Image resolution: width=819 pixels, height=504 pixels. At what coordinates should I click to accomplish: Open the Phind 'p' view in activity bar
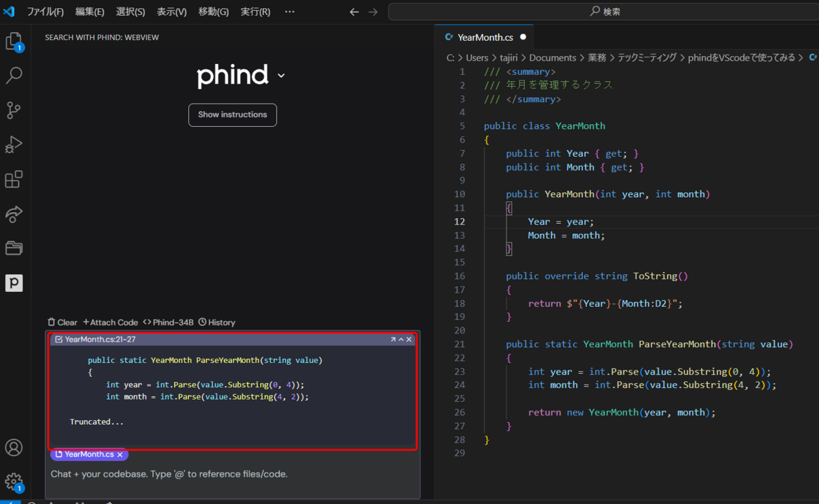pos(14,282)
